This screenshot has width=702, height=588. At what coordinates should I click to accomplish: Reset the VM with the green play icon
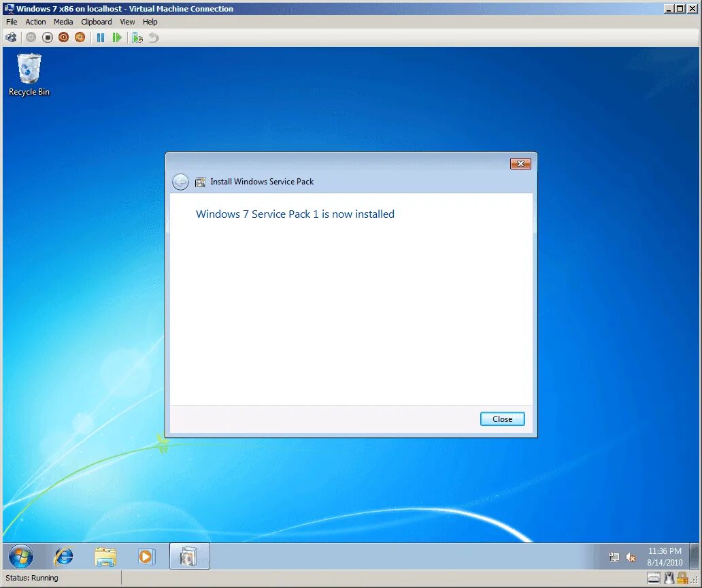click(x=117, y=37)
